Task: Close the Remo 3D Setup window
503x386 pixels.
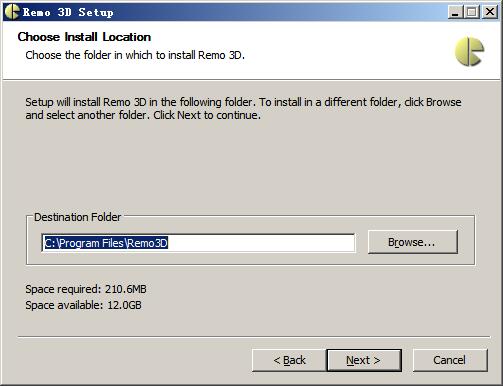Action: 490,12
